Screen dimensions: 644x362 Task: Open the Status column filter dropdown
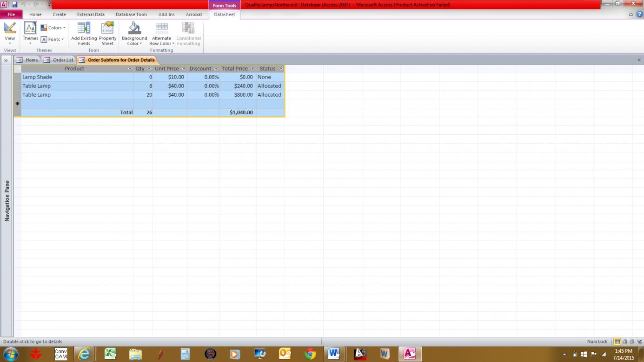coord(281,69)
